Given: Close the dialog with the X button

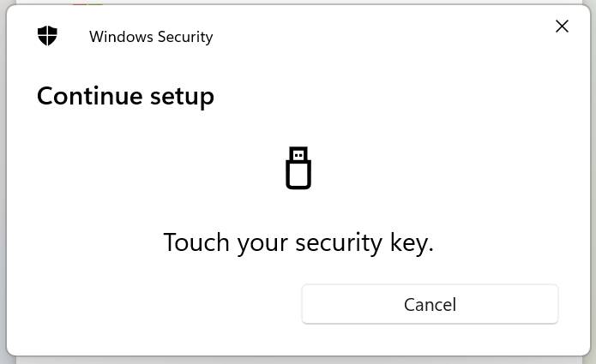Looking at the screenshot, I should click(x=562, y=27).
